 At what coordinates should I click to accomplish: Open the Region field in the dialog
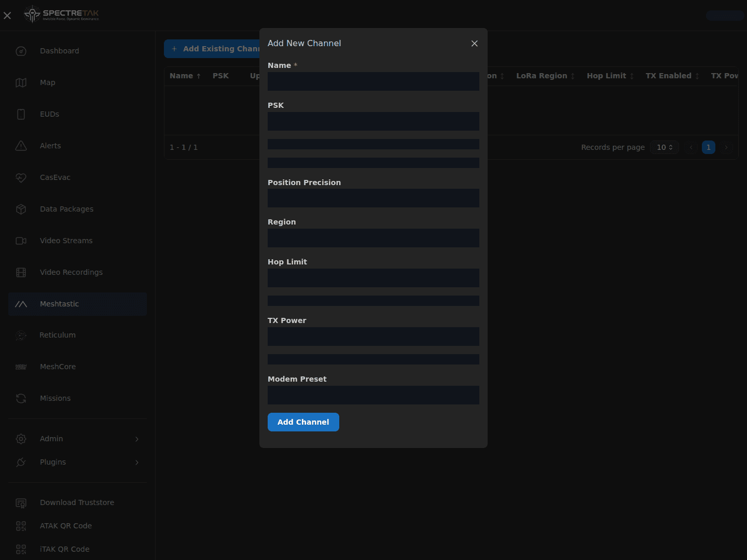point(374,238)
